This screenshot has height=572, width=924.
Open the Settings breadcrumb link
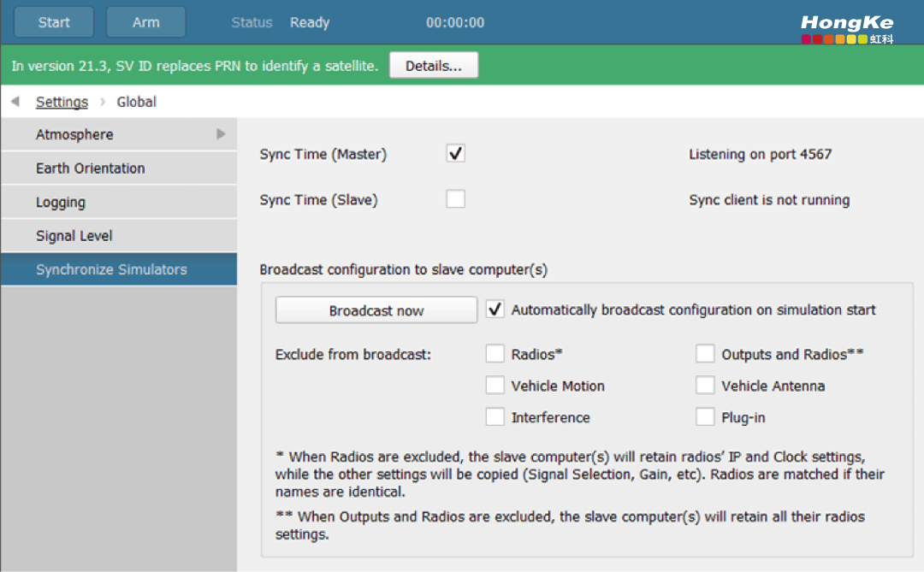click(62, 102)
